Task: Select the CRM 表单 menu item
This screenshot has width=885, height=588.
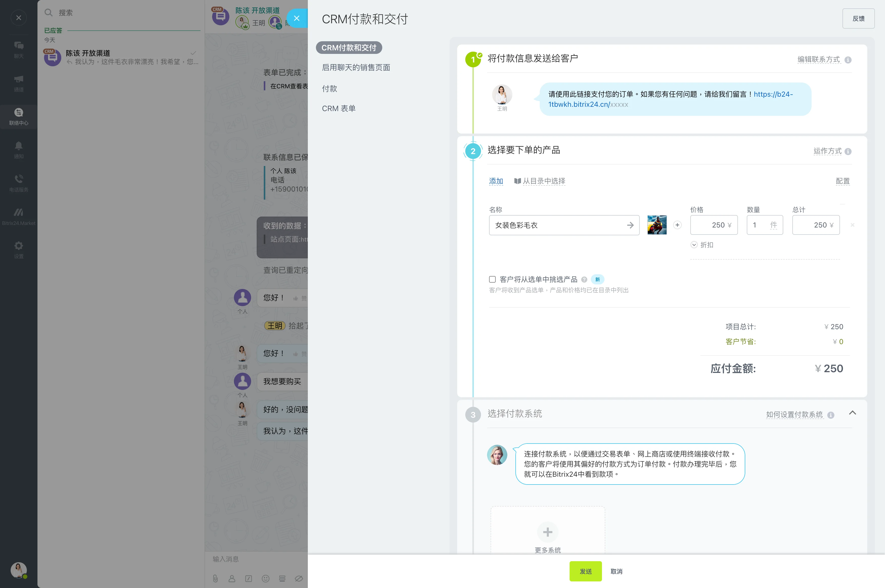Action: click(339, 108)
